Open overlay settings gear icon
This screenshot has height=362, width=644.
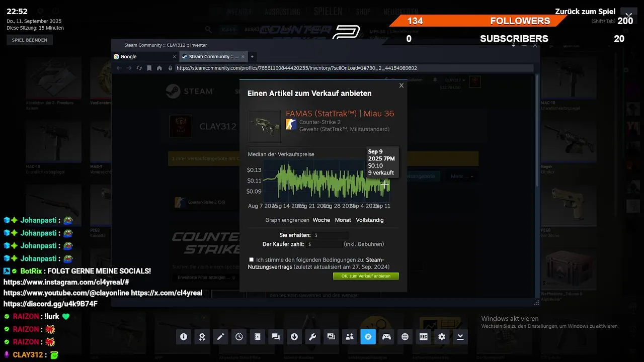[442, 337]
